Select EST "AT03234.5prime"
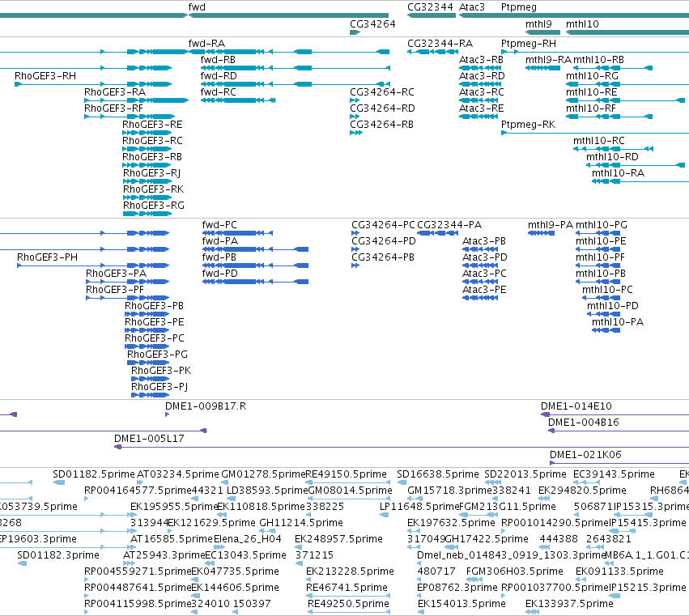Screen dimensions: 689x616 pos(178,474)
